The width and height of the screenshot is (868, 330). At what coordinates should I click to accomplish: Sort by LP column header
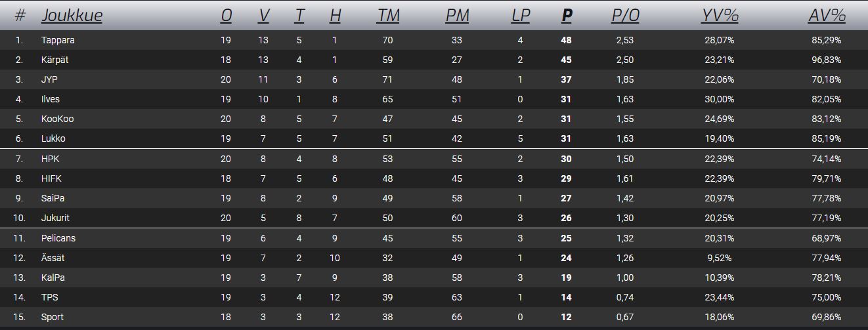pos(521,15)
